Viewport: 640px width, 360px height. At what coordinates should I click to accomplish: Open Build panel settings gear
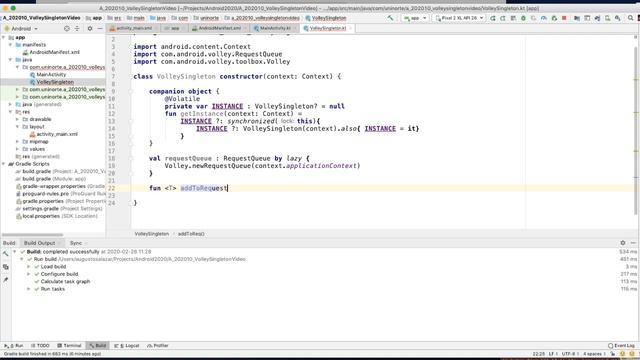click(623, 243)
